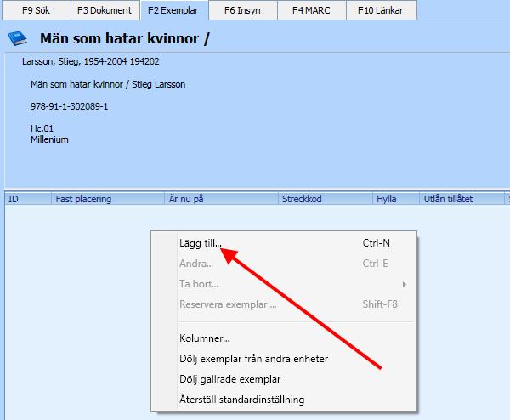Select the F2 Exemplar tab
This screenshot has width=510, height=420.
click(x=173, y=10)
